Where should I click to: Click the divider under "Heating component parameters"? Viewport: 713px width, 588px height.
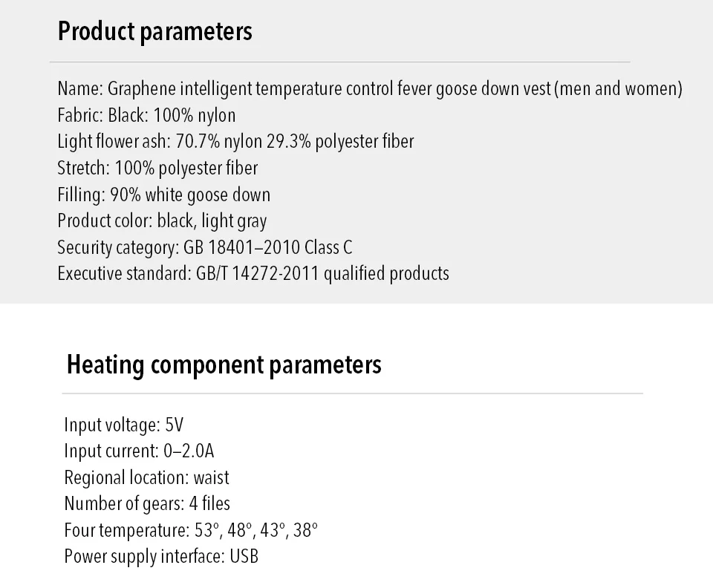(x=353, y=393)
